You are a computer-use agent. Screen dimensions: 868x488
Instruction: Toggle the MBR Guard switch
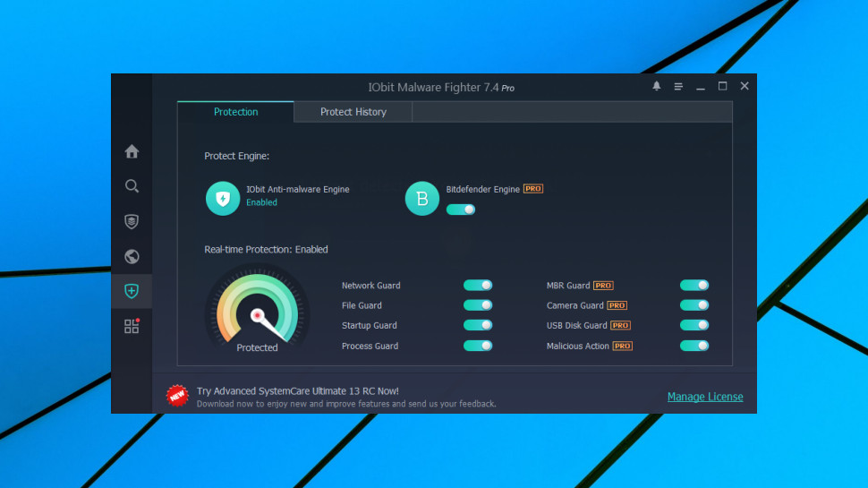[694, 286]
